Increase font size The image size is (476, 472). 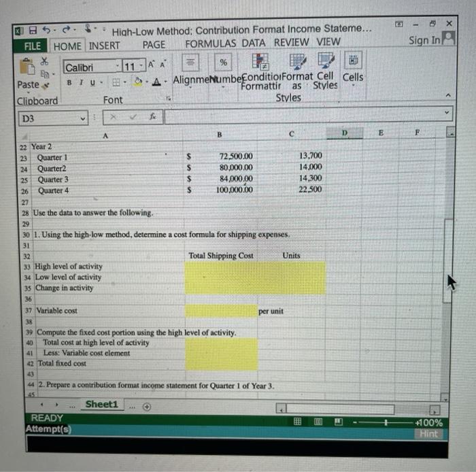pyautogui.click(x=151, y=65)
